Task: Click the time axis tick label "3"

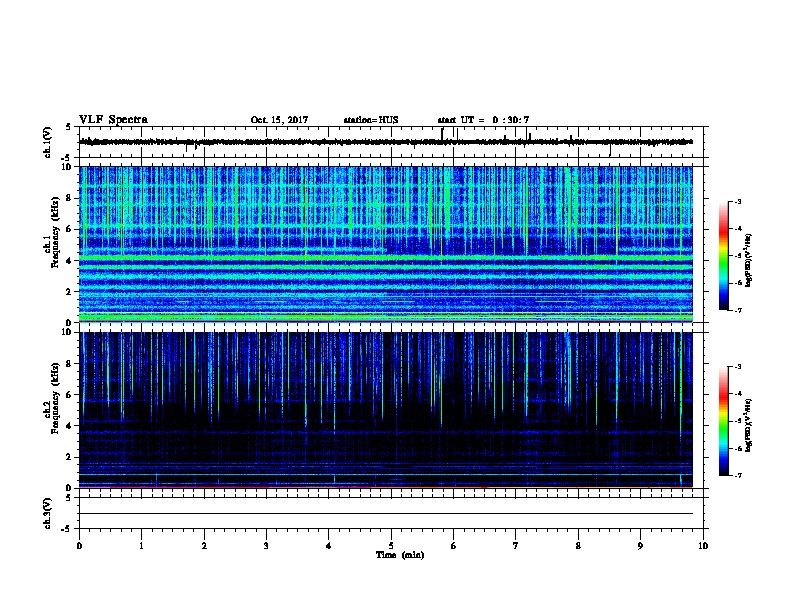Action: 266,546
